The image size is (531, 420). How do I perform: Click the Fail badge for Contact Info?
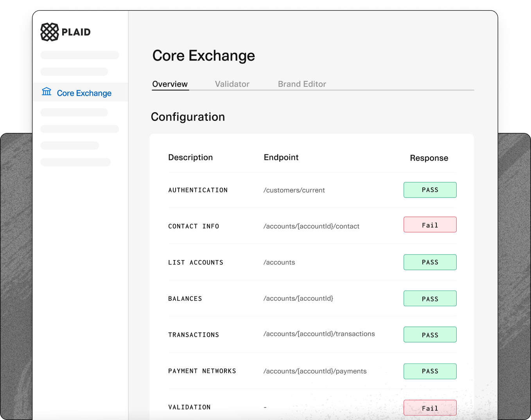(x=430, y=224)
